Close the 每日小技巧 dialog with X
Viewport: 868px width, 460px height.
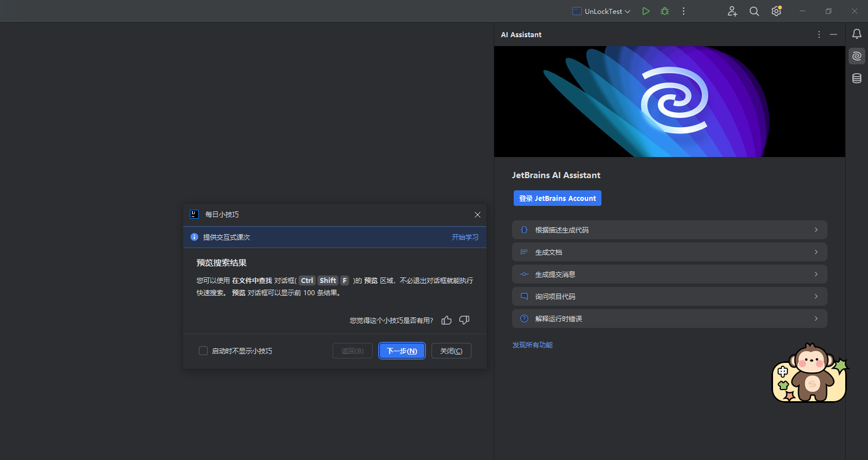pos(478,215)
